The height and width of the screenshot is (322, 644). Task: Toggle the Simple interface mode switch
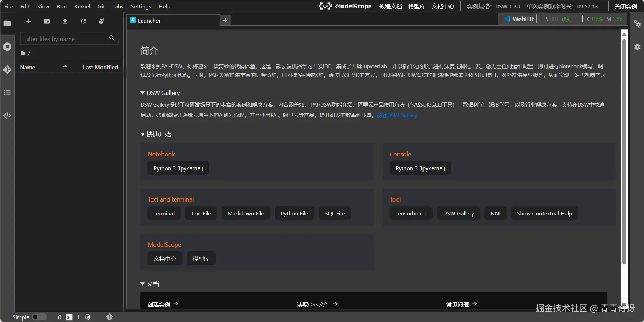(39, 317)
